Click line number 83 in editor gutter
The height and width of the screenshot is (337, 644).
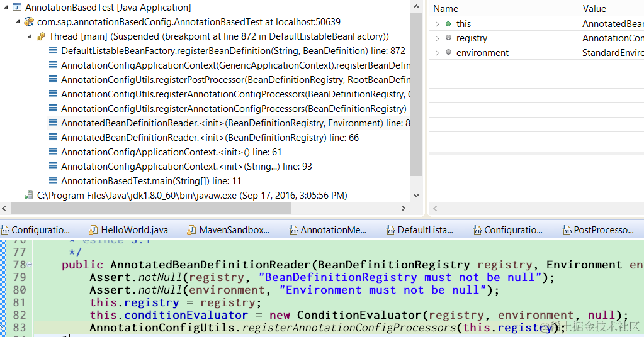[20, 328]
